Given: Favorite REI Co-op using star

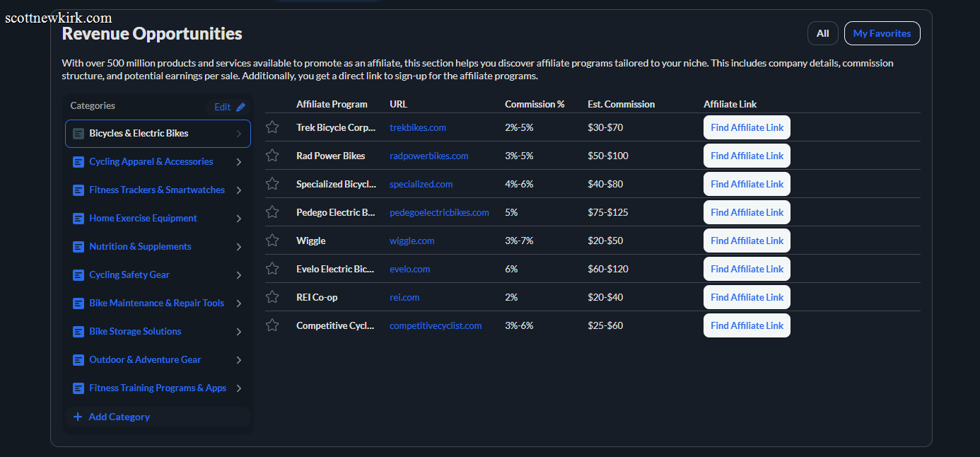Looking at the screenshot, I should 272,297.
